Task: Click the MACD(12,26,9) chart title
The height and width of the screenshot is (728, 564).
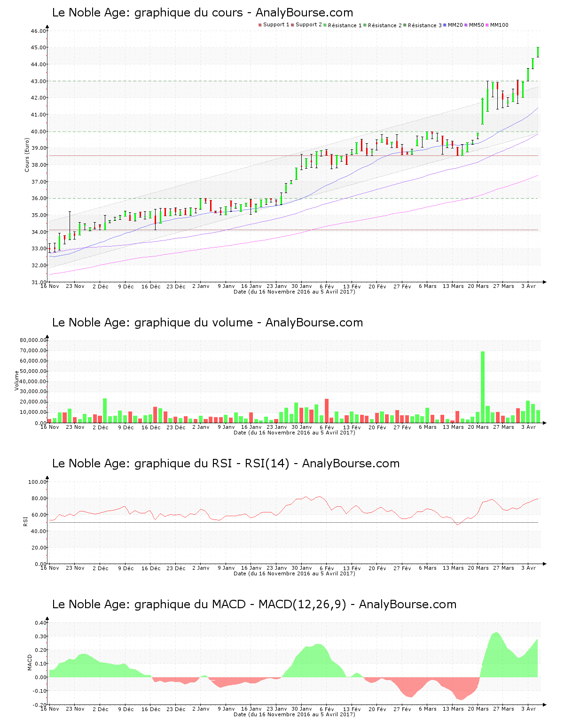Action: click(254, 604)
